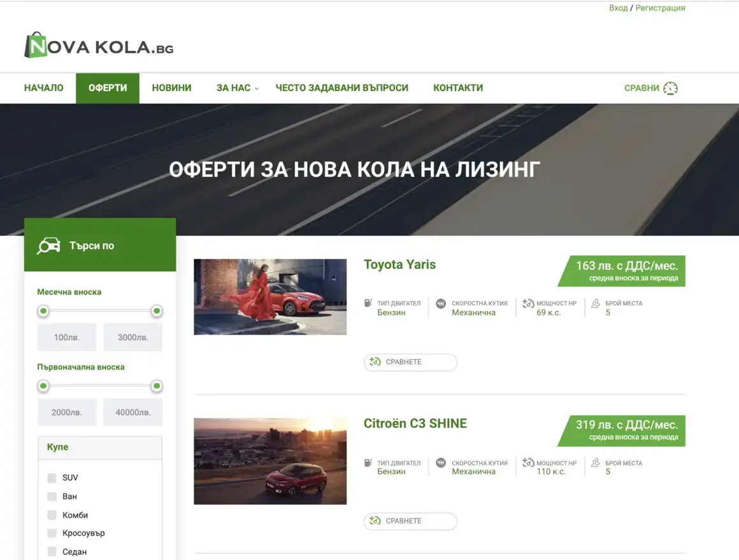Click the 2000лв. down payment field
739x560 pixels.
click(x=66, y=412)
